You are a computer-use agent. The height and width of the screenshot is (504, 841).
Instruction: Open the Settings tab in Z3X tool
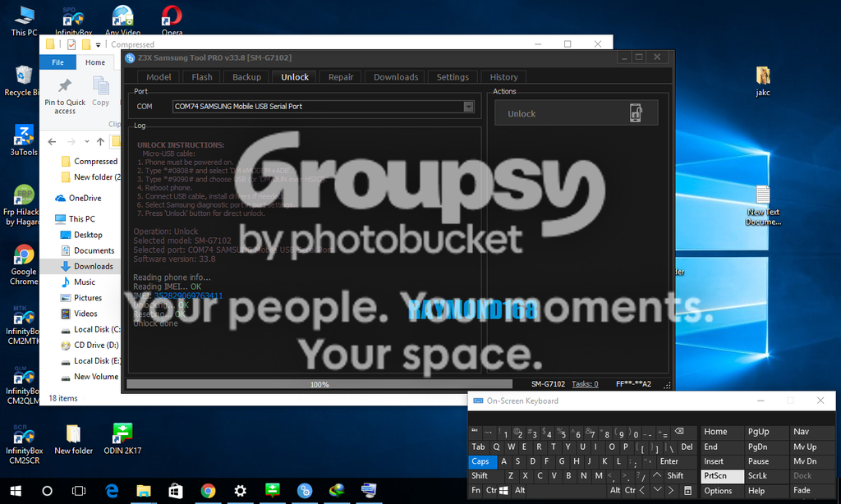pyautogui.click(x=453, y=76)
